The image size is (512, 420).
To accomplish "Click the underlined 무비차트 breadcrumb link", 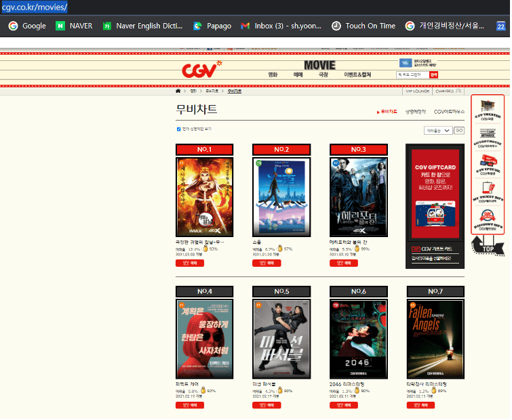I will [x=234, y=91].
